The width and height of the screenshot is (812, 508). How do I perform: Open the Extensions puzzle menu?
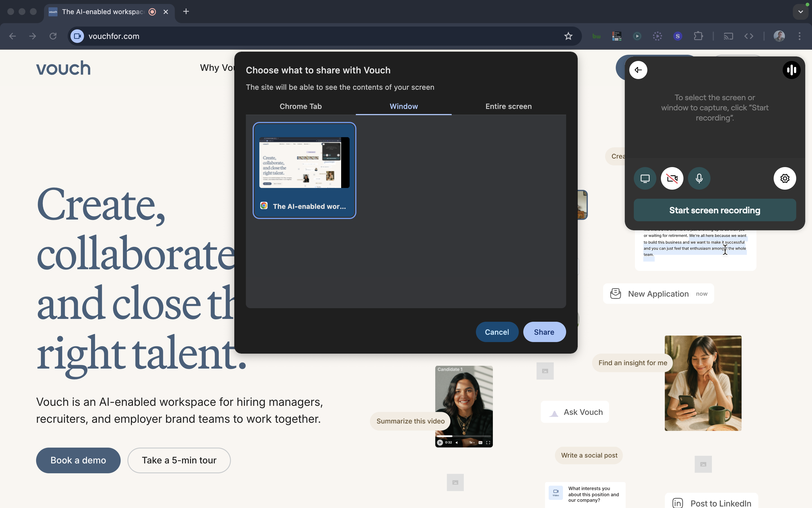(x=698, y=36)
